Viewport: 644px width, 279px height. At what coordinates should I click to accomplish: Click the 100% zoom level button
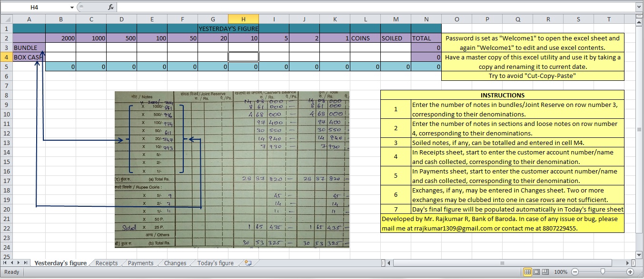tap(562, 271)
